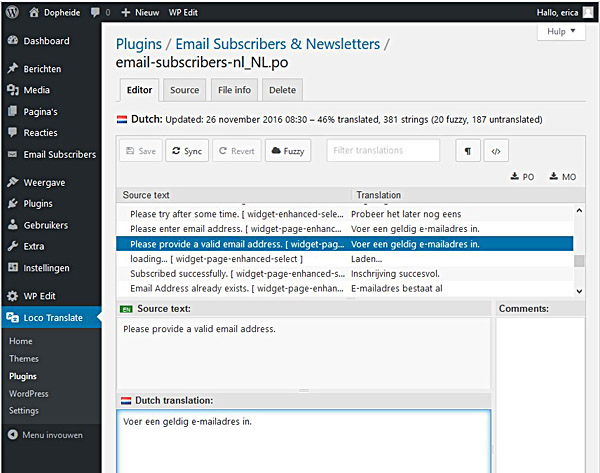Click the Sync button

tap(187, 151)
